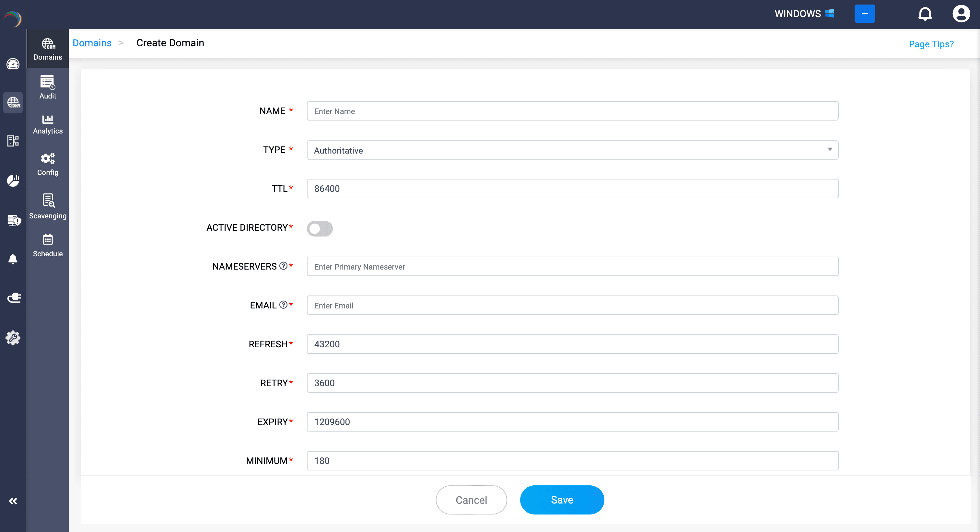Viewport: 980px width, 532px height.
Task: Click the notification bell in top bar
Action: [925, 14]
